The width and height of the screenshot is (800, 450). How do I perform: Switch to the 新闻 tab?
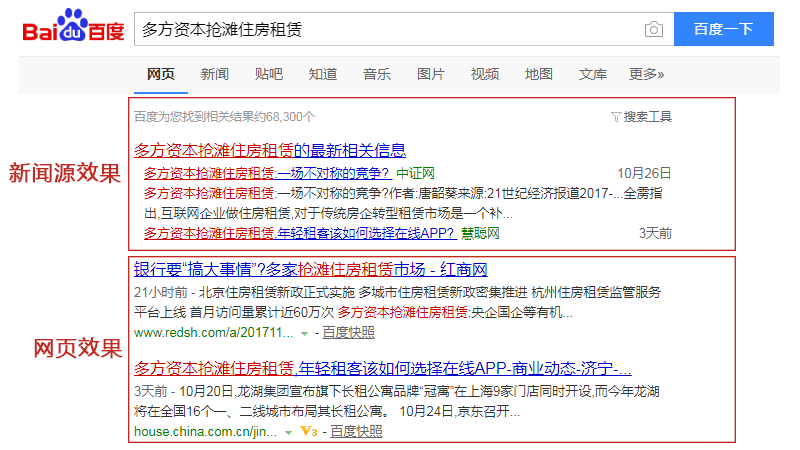tap(214, 74)
